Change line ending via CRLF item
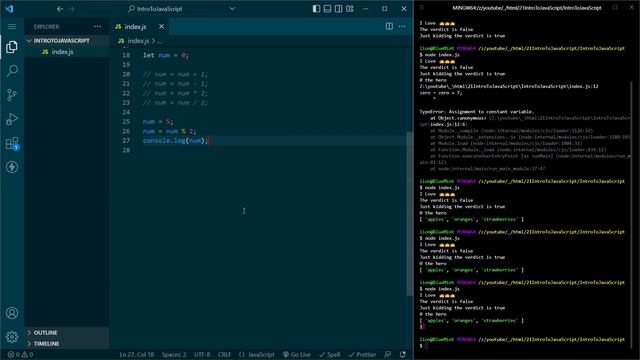 [224, 355]
